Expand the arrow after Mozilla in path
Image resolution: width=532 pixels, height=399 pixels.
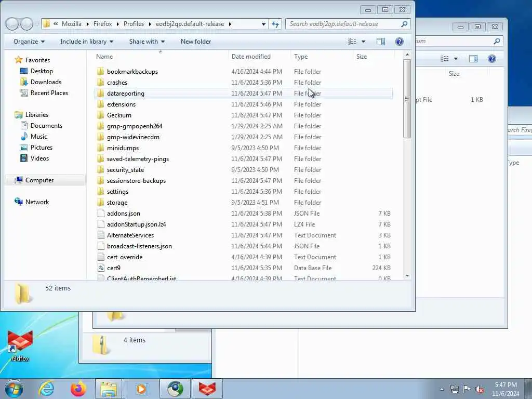[87, 24]
